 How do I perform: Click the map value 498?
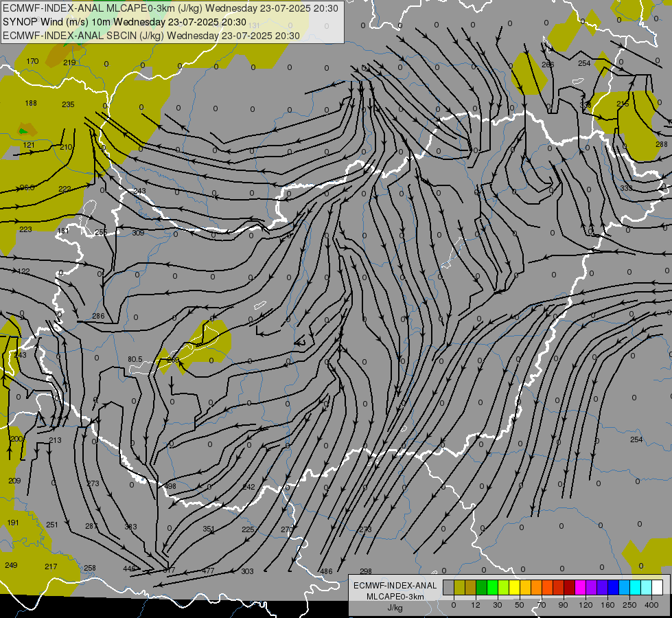(x=170, y=486)
